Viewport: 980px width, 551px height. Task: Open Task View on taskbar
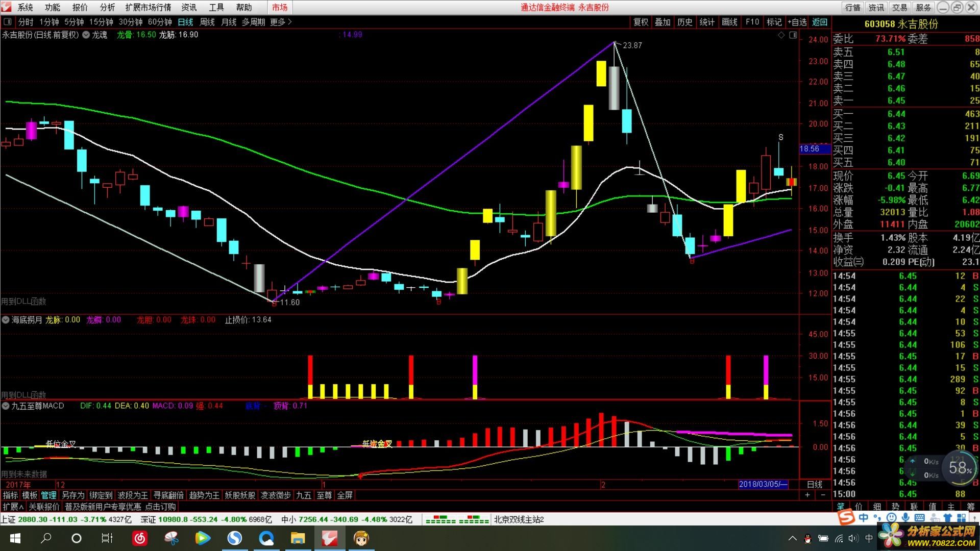pyautogui.click(x=107, y=538)
